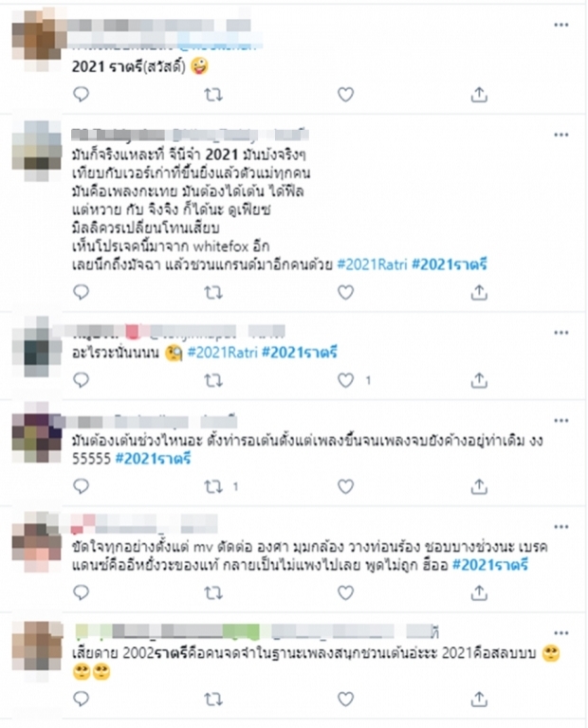This screenshot has height=728, width=588.
Task: Open #2021ราตรี hashtag in the mv tweet
Action: [490, 565]
